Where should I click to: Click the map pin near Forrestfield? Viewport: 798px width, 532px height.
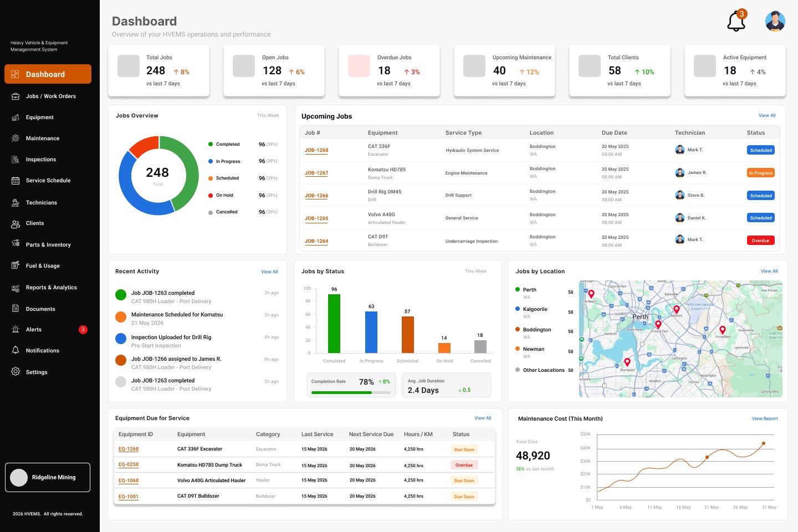click(x=723, y=331)
